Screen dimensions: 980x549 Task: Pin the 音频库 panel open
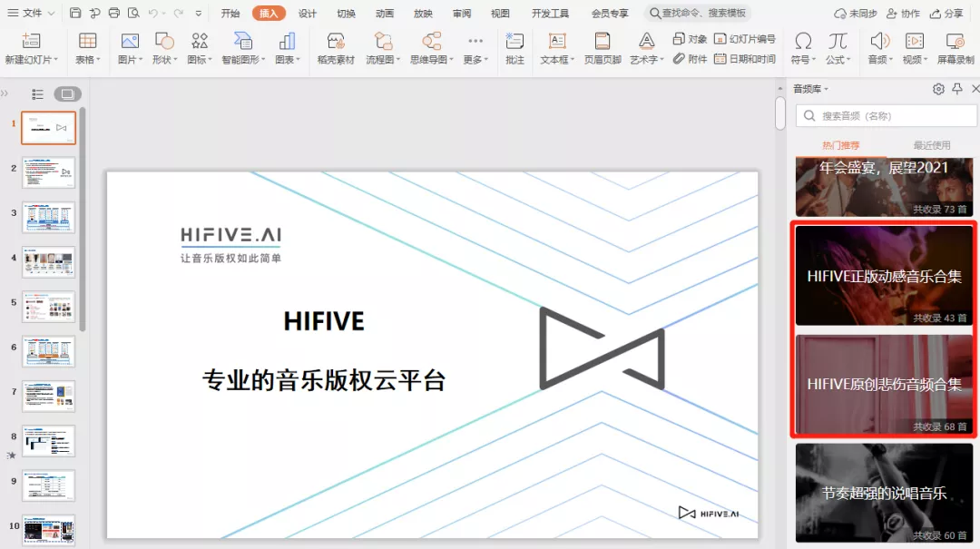point(956,88)
